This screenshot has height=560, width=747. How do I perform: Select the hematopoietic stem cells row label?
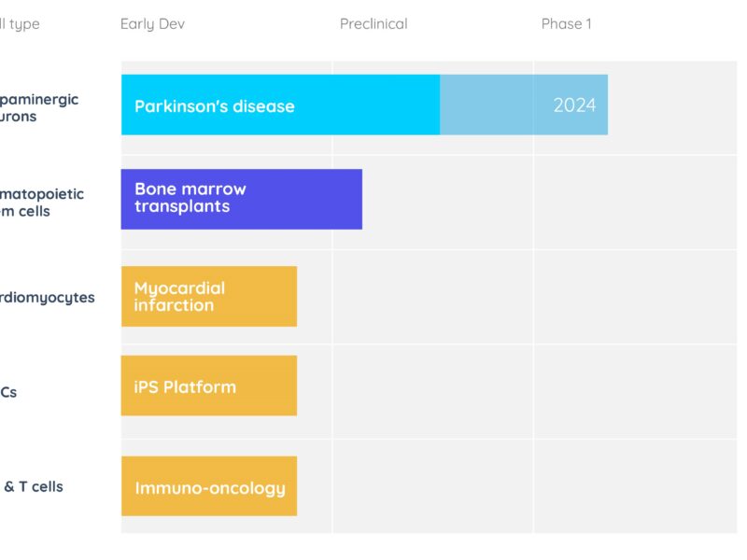[x=42, y=203]
